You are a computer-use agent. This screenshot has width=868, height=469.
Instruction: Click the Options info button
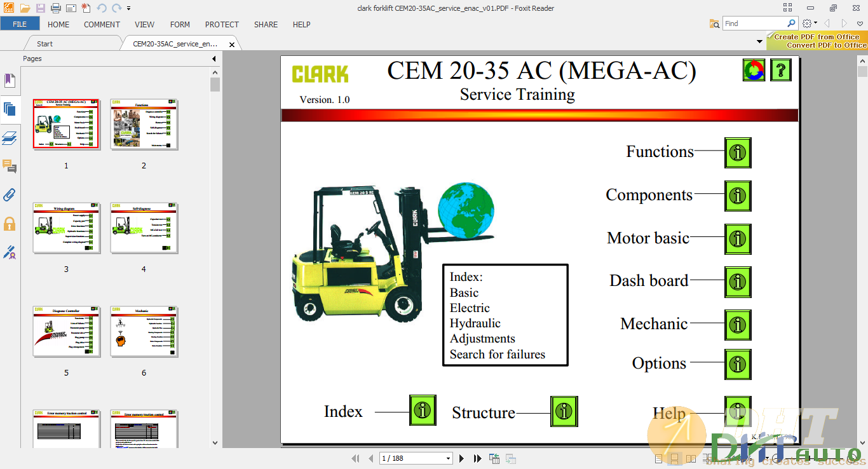(x=738, y=364)
